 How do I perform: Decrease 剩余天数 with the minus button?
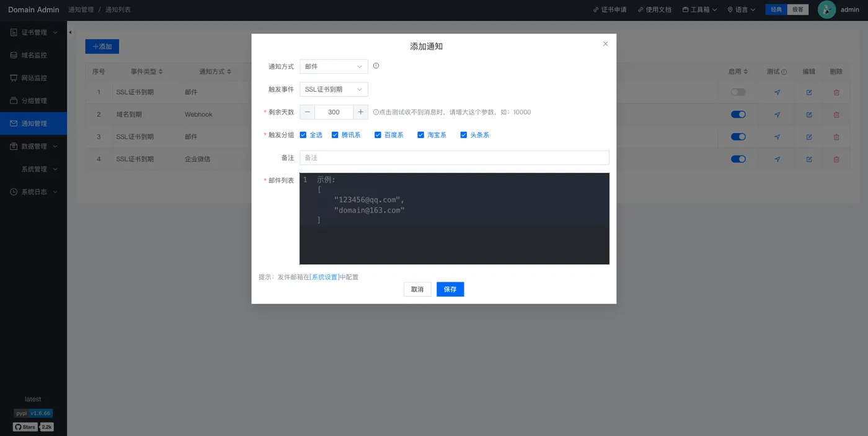(x=308, y=112)
